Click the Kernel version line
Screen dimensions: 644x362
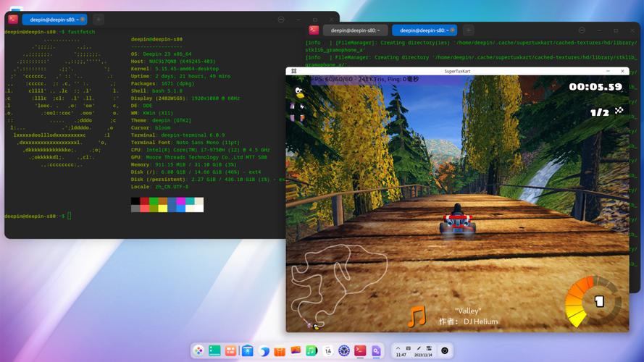click(x=175, y=69)
